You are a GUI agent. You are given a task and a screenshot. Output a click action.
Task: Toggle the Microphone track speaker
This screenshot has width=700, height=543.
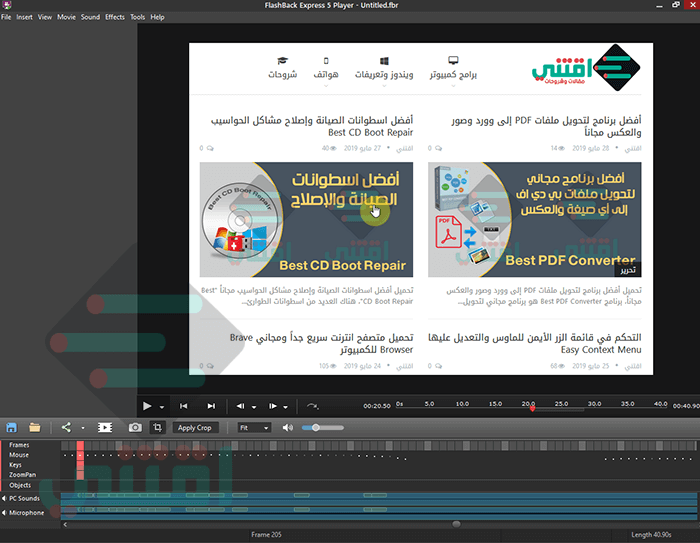click(4, 513)
